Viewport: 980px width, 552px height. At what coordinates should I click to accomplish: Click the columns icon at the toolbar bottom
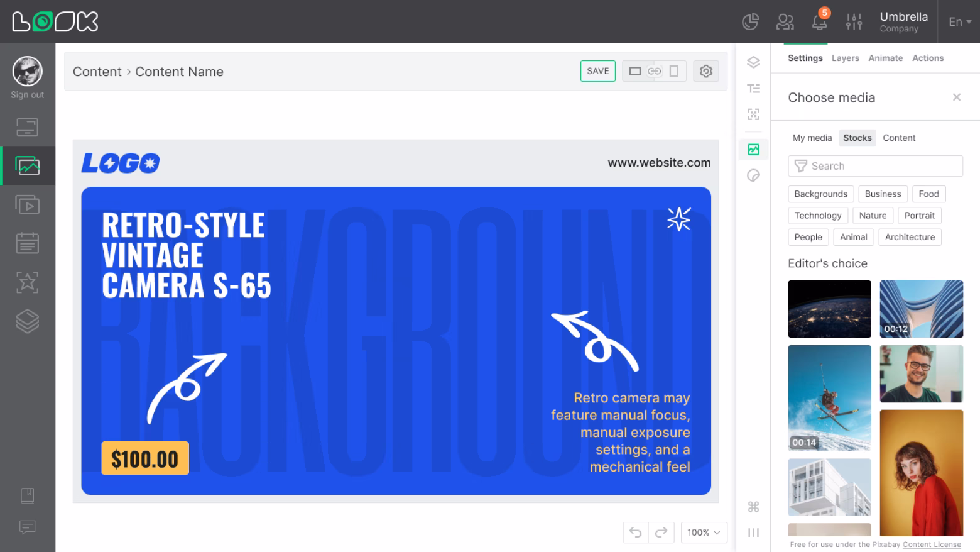point(754,533)
